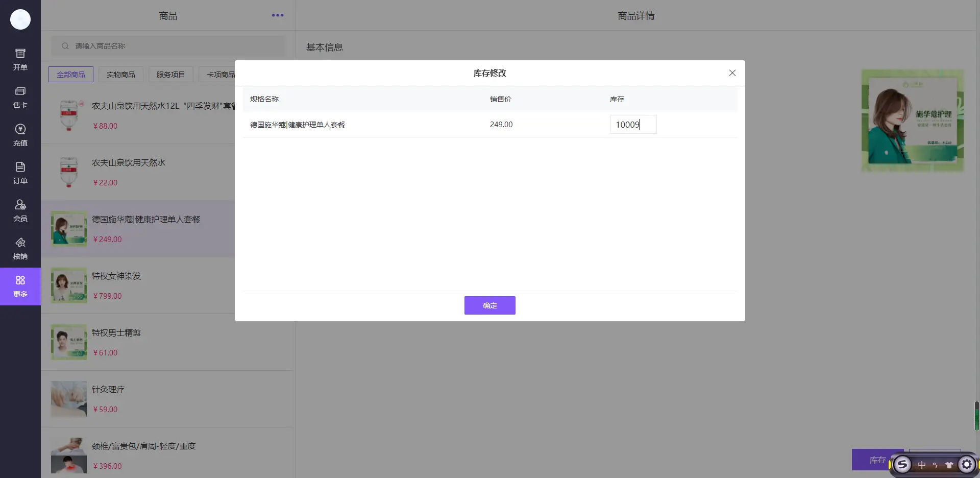Select the 特权女神染发 product thumbnail
This screenshot has height=478, width=980.
click(x=69, y=285)
